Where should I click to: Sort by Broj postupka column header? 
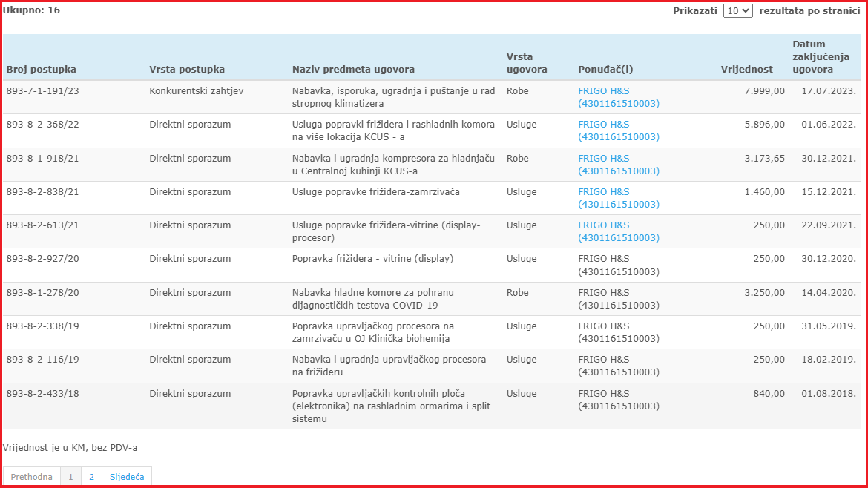point(42,69)
